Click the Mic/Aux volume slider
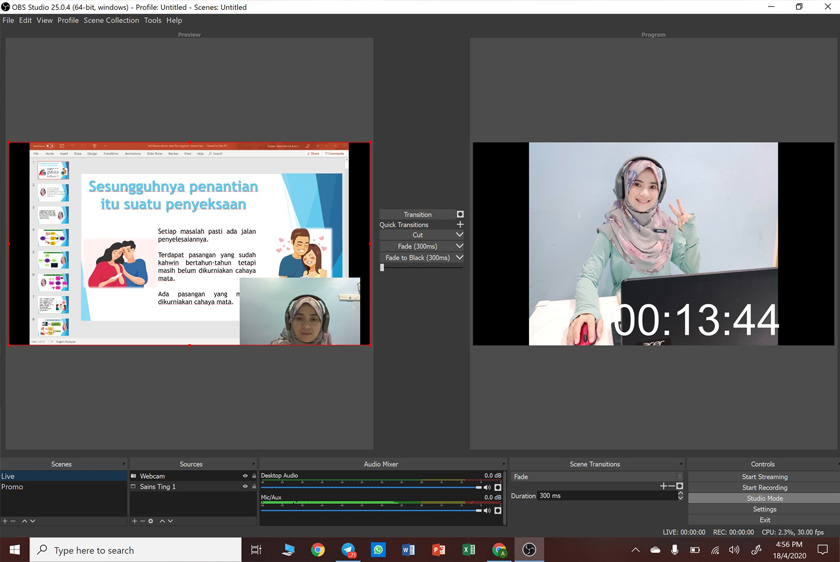The width and height of the screenshot is (840, 562). pos(370,511)
